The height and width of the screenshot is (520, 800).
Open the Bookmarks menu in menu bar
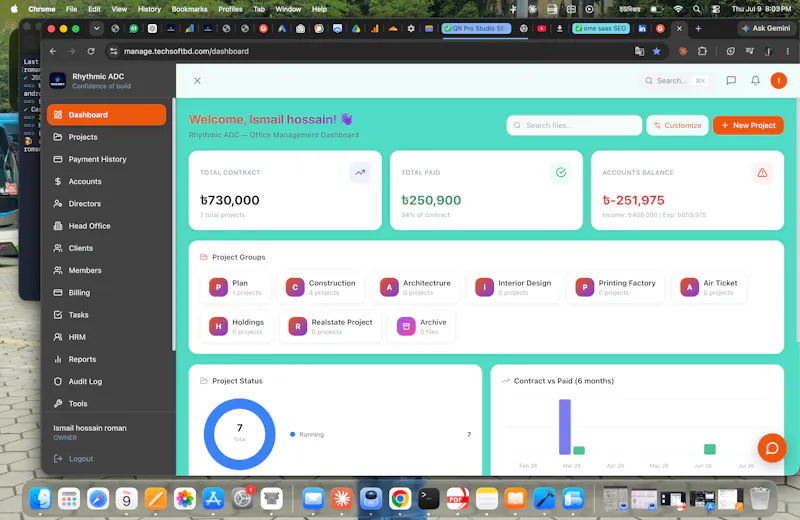tap(189, 9)
